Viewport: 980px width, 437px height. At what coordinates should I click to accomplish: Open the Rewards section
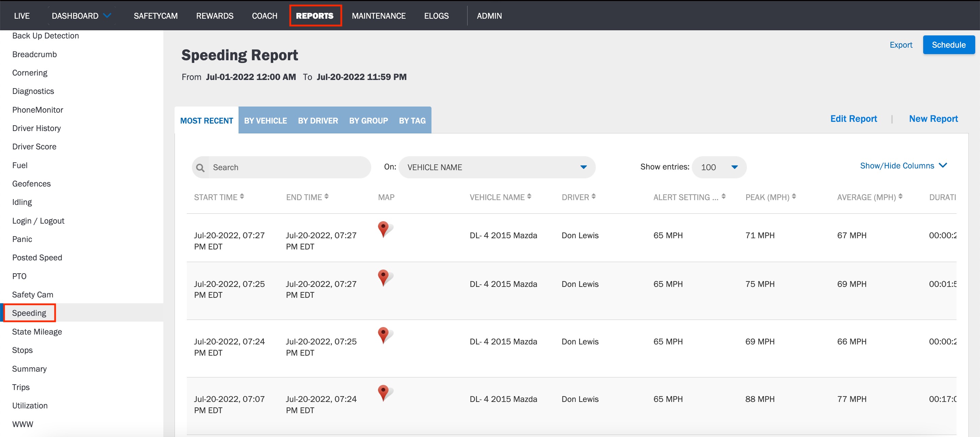(215, 16)
